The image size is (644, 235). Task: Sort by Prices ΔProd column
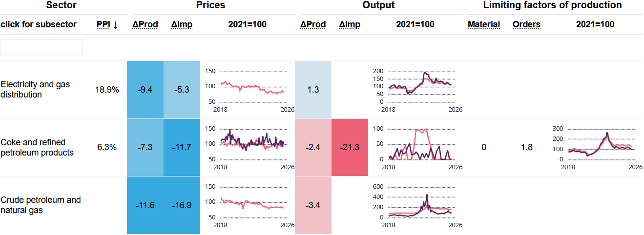coord(145,24)
